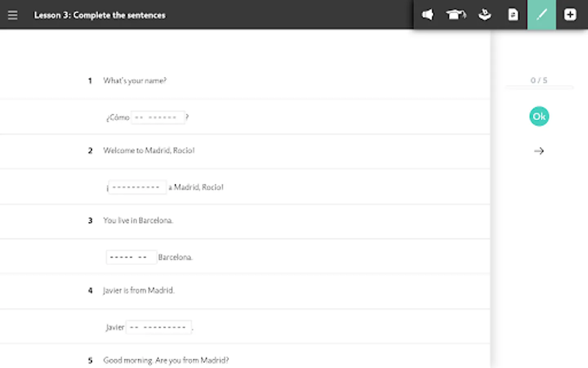Image resolution: width=588 pixels, height=368 pixels.
Task: Click the 0 / 5 progress indicator
Action: tap(539, 81)
